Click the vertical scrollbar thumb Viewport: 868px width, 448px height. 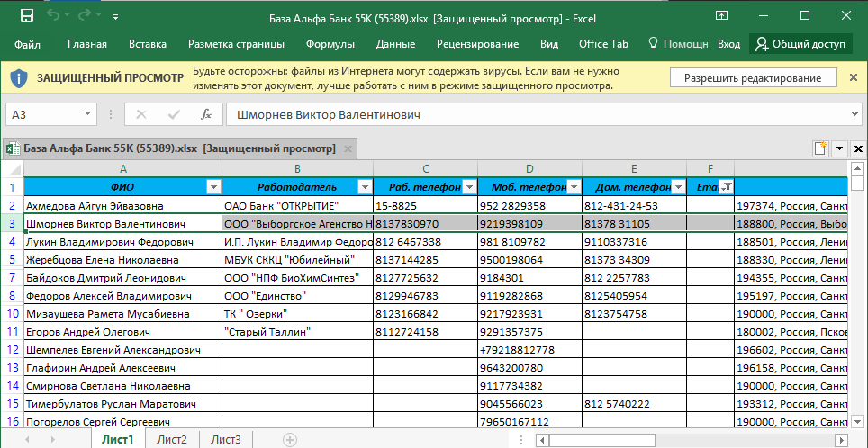[857, 184]
